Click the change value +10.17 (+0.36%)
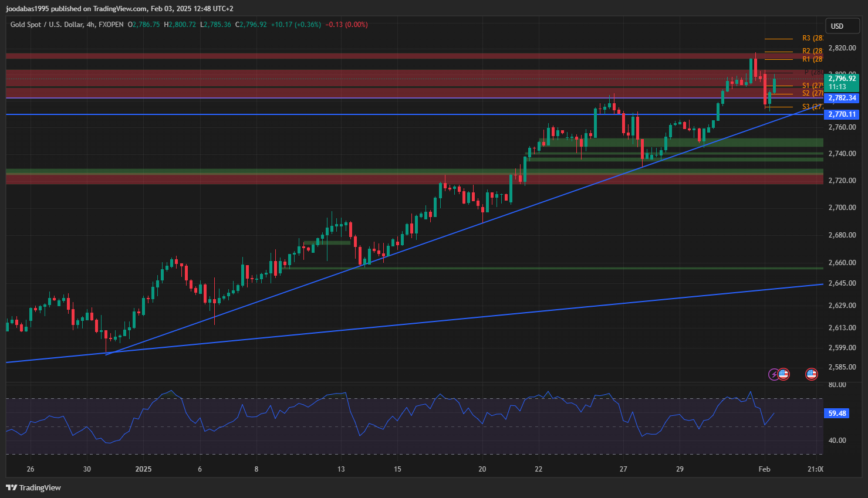This screenshot has width=868, height=498. (x=296, y=25)
